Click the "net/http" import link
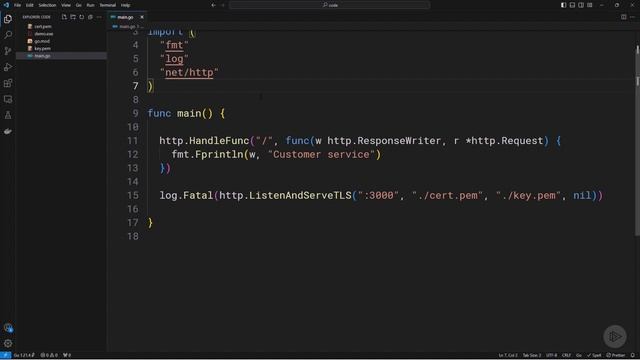This screenshot has height=360, width=640. [x=189, y=73]
